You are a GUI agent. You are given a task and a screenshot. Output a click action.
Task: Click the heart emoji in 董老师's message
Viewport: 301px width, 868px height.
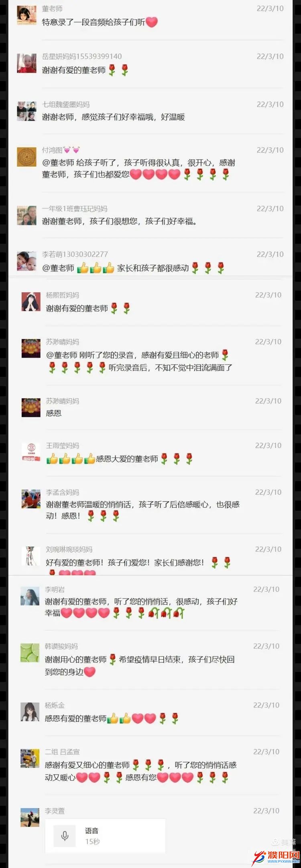click(152, 22)
